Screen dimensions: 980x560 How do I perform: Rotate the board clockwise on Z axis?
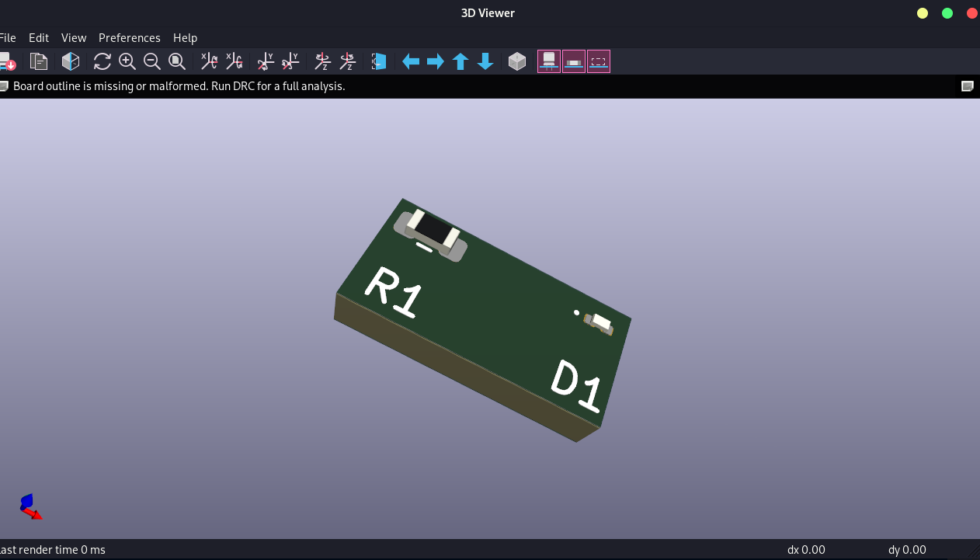[321, 61]
